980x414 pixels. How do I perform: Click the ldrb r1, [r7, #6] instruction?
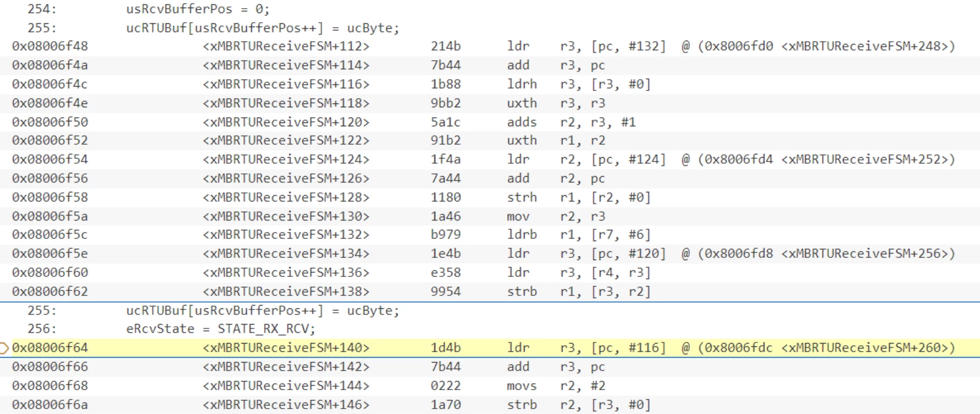(579, 235)
